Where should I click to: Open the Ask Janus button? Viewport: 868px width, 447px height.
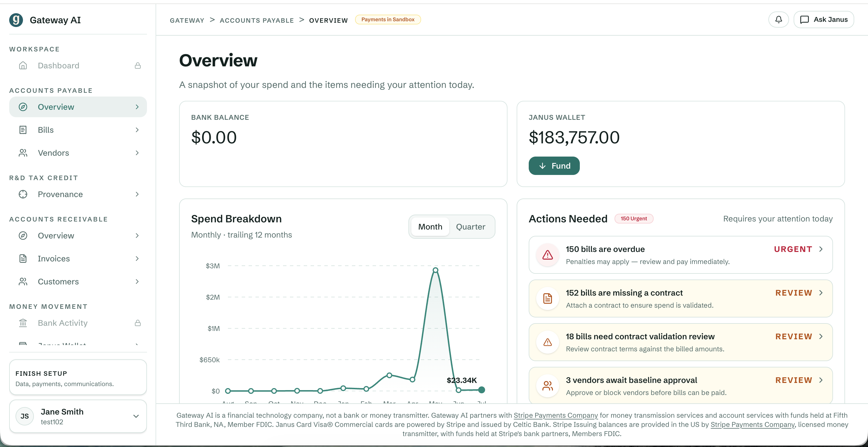click(x=824, y=20)
